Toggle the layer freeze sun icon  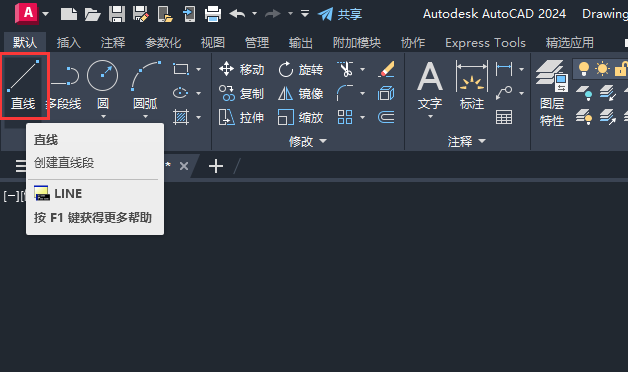click(x=602, y=69)
